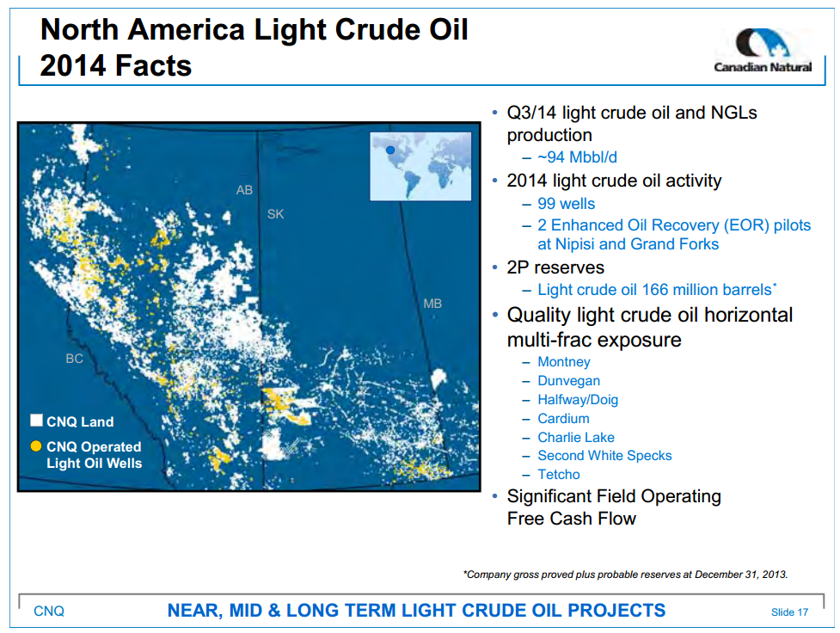
Task: Click the '2P reserves' bullet
Action: (x=555, y=267)
